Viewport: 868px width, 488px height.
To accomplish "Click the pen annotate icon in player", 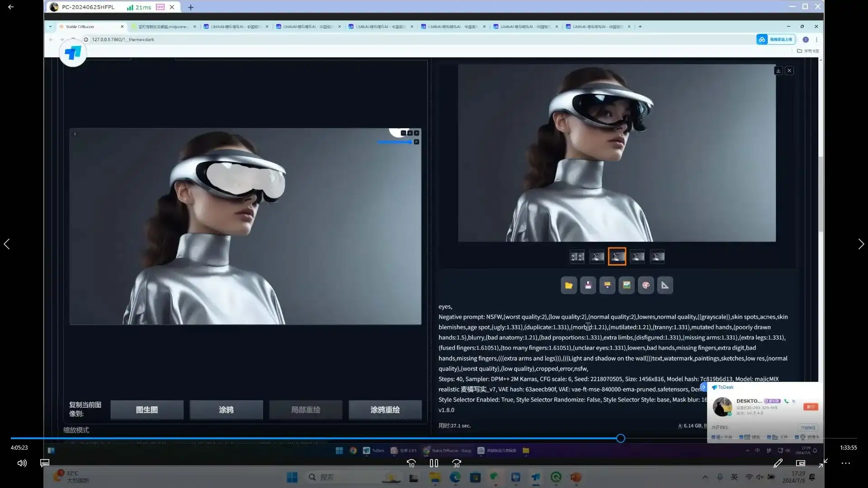I will [x=778, y=463].
